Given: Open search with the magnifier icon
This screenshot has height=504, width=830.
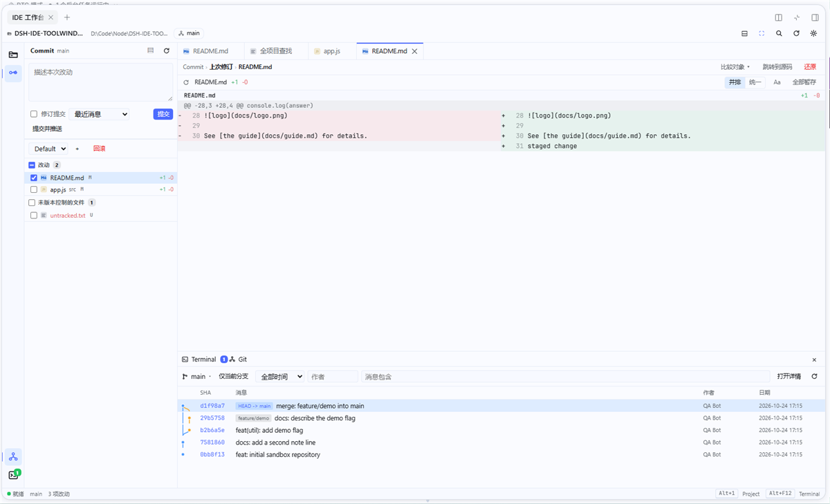Looking at the screenshot, I should [x=779, y=33].
